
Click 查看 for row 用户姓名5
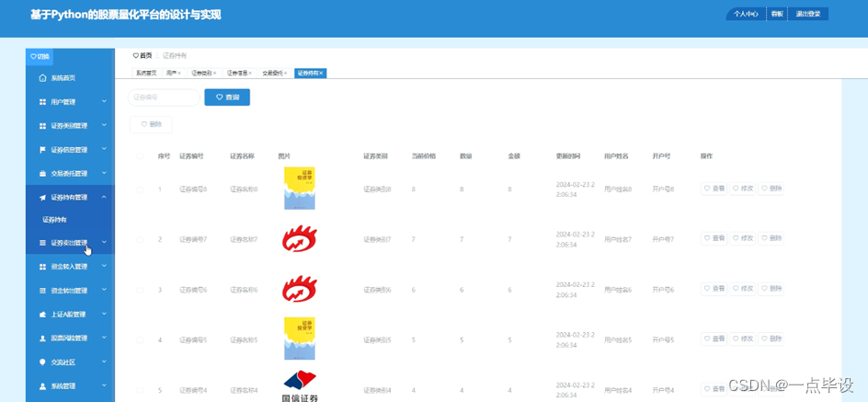[714, 339]
